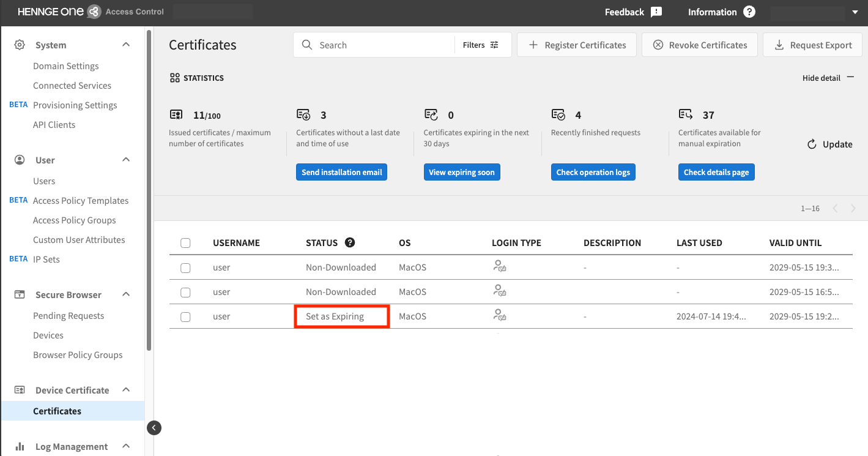Open IP Sets page
Screen dimensions: 868x456
coord(46,260)
